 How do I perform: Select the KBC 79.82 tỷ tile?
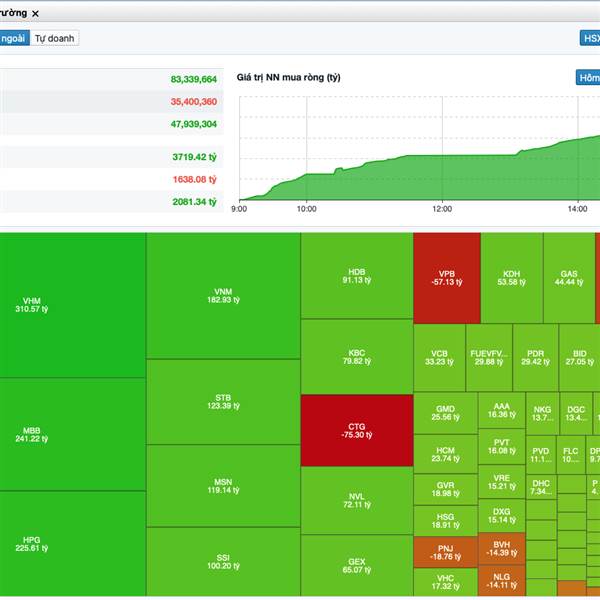[357, 357]
